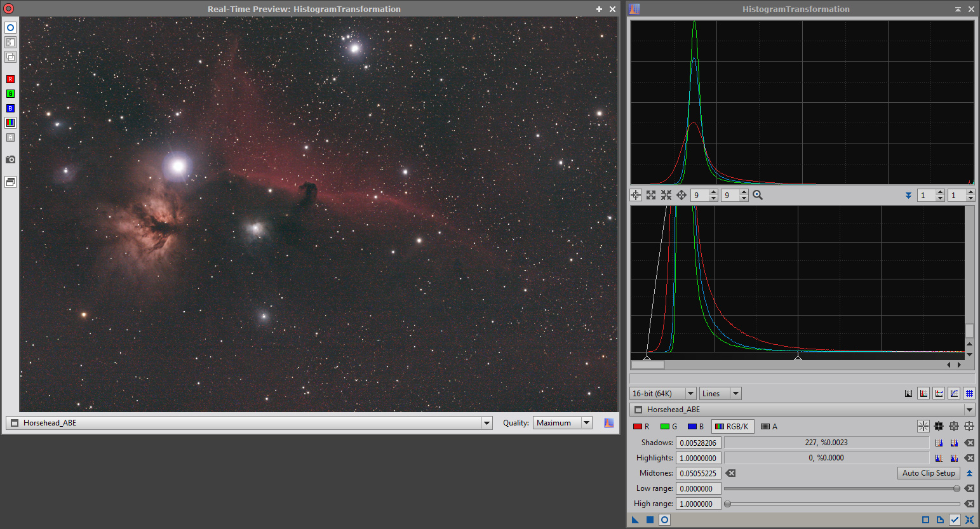Increase the second output zoom stepper value 1
This screenshot has height=529, width=980.
pyautogui.click(x=970, y=192)
